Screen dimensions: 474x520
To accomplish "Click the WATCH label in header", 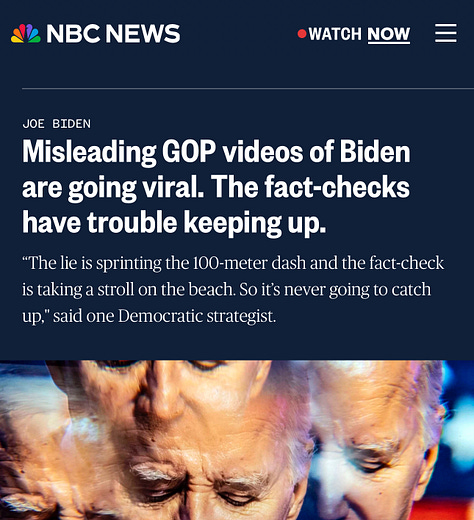I will tap(335, 34).
